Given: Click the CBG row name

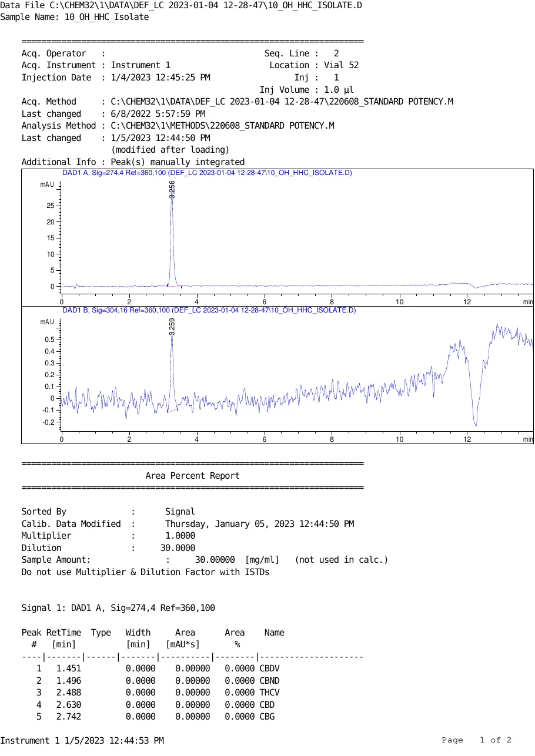Looking at the screenshot, I should tap(267, 717).
